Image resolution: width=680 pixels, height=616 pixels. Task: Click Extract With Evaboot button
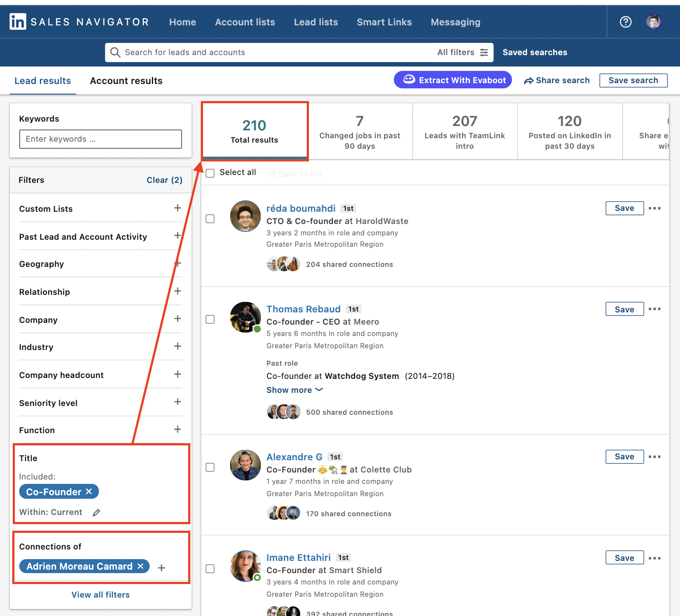tap(453, 80)
